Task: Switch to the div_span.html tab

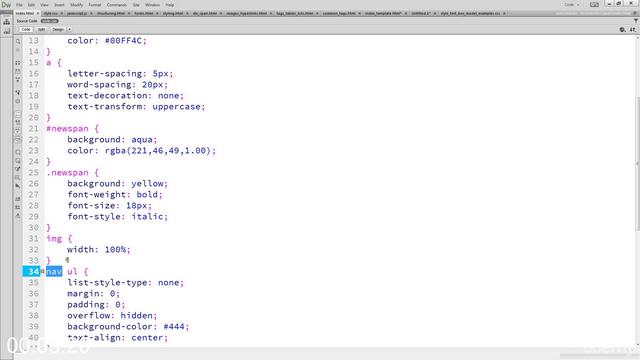Action: click(205, 13)
